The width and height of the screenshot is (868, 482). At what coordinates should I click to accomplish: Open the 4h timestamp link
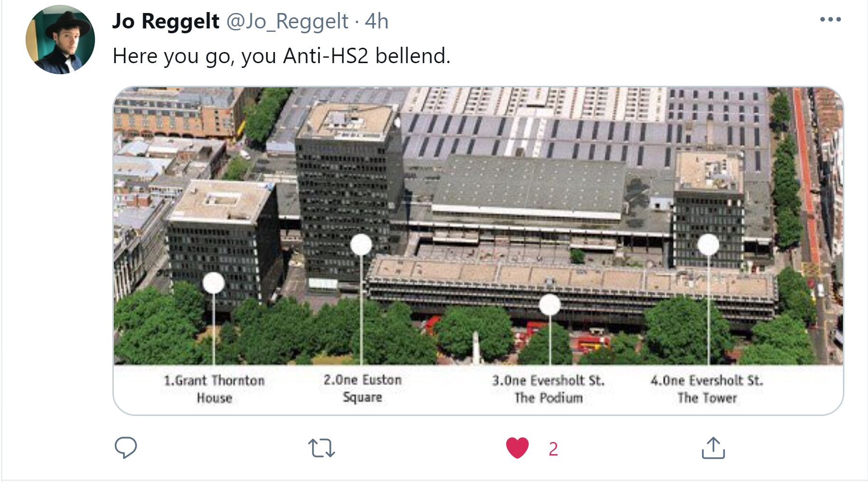[x=377, y=21]
